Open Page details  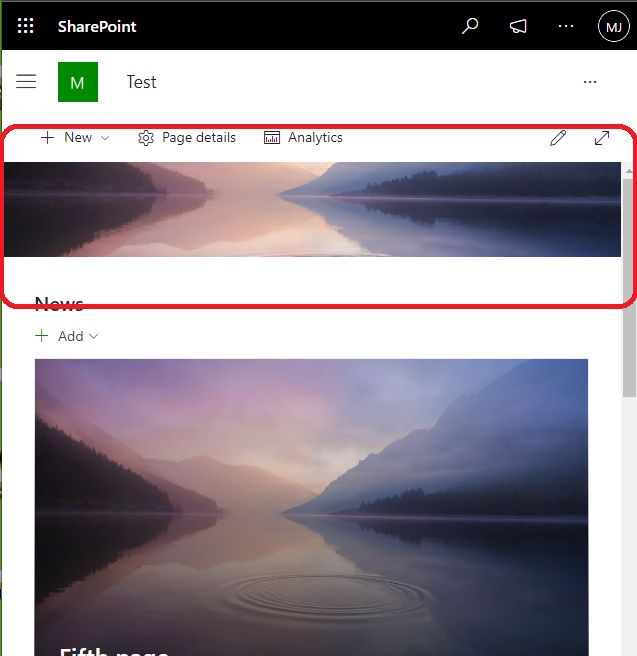pos(187,138)
